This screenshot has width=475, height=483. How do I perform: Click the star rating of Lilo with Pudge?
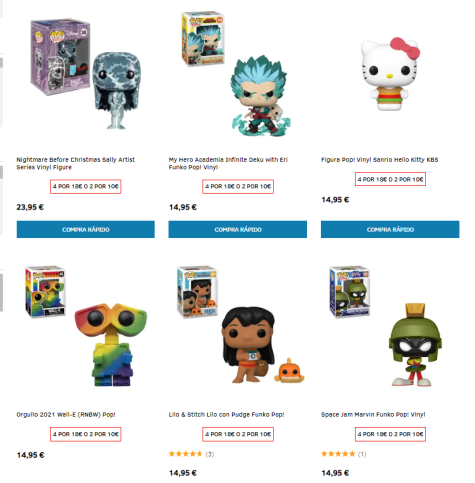(191, 454)
